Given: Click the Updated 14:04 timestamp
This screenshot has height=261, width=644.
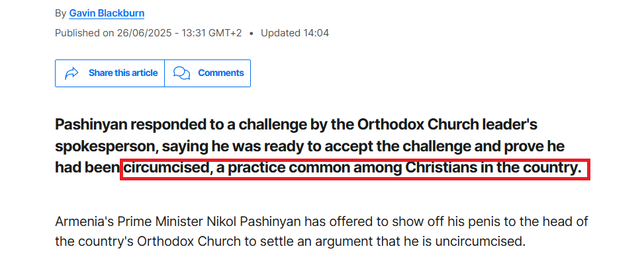Looking at the screenshot, I should (x=295, y=33).
